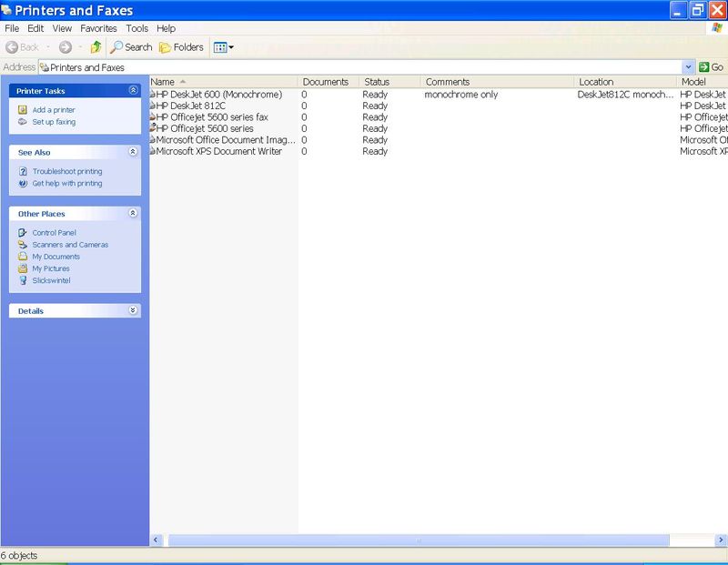Open the File menu

(12, 28)
